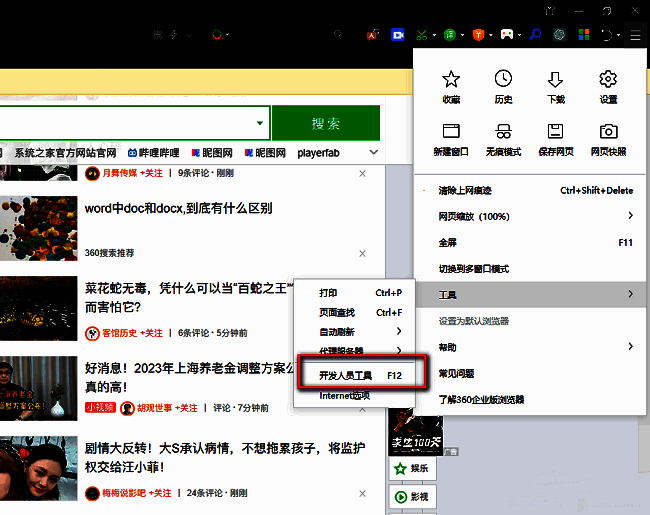Follow 客馆历史 via +关注
650x515 pixels.
(151, 333)
